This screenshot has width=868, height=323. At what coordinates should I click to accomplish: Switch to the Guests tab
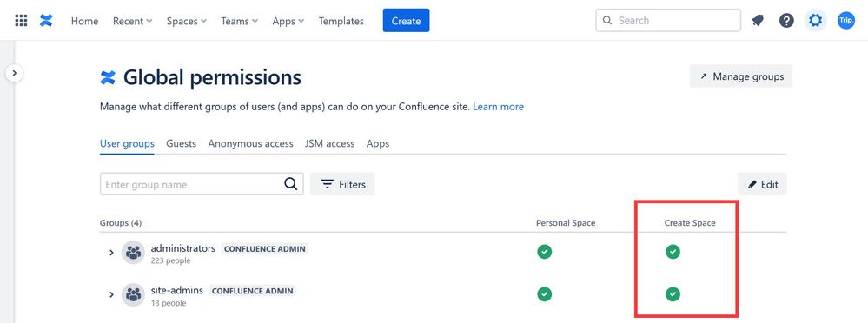[181, 143]
